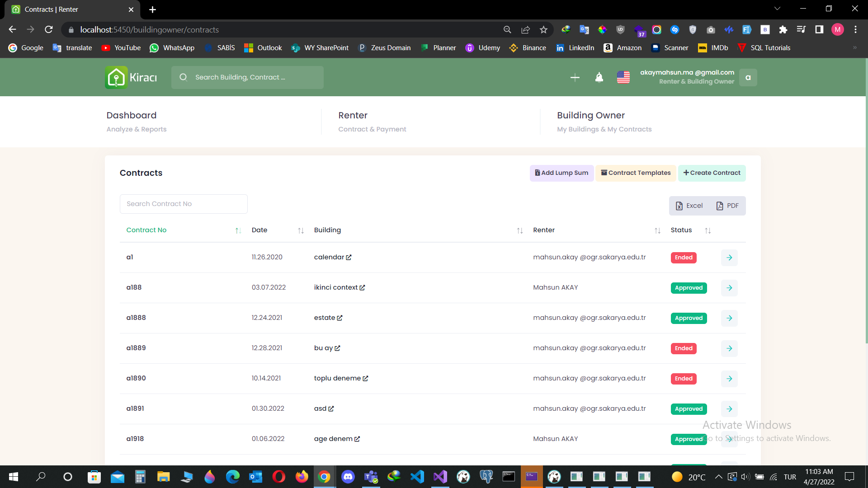868x488 pixels.
Task: Click the Add Lump Sum button
Action: point(561,173)
